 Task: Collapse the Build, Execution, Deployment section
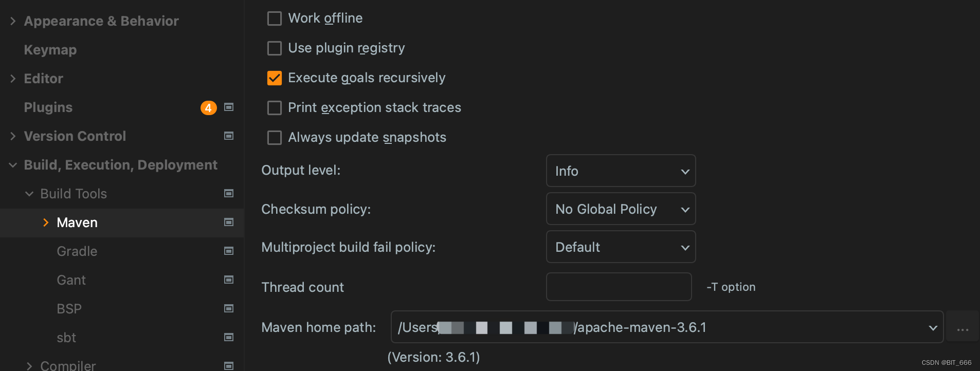(x=13, y=165)
